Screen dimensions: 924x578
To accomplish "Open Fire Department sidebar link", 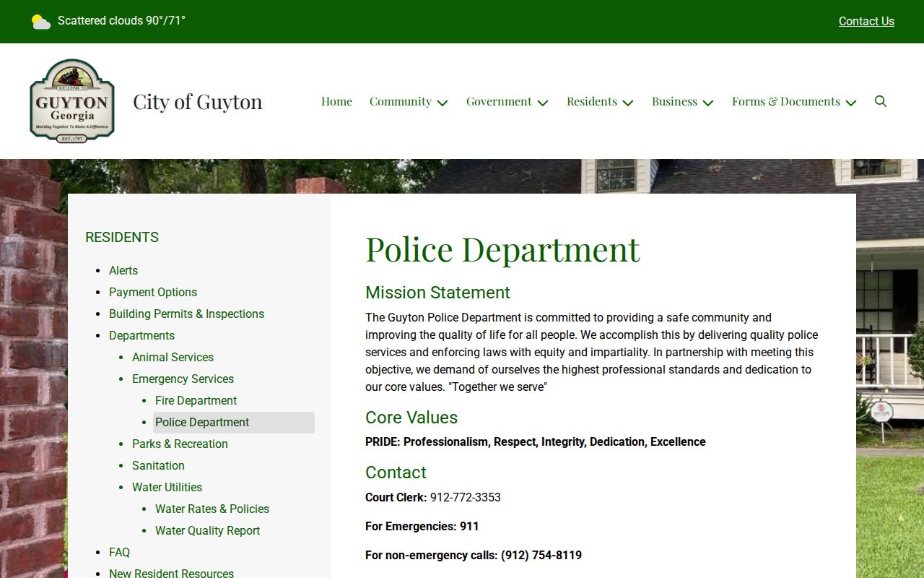I will click(196, 400).
